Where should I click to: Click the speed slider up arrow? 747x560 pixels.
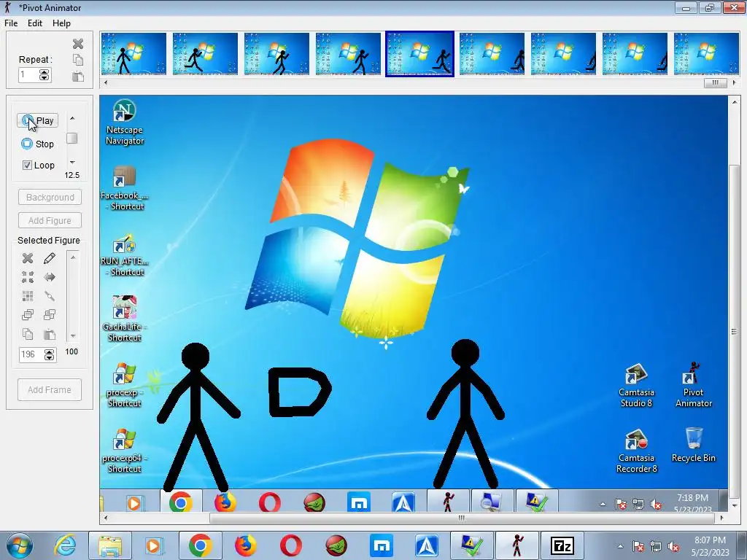72,118
